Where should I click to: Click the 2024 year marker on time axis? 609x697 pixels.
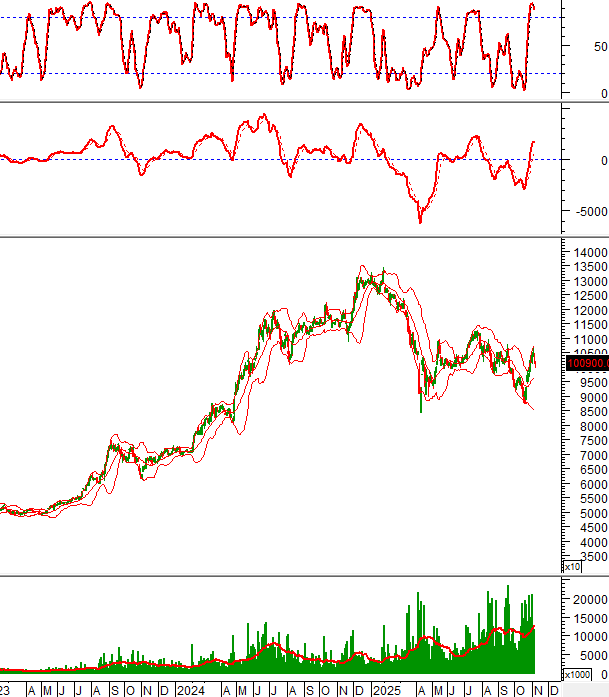[x=191, y=690]
